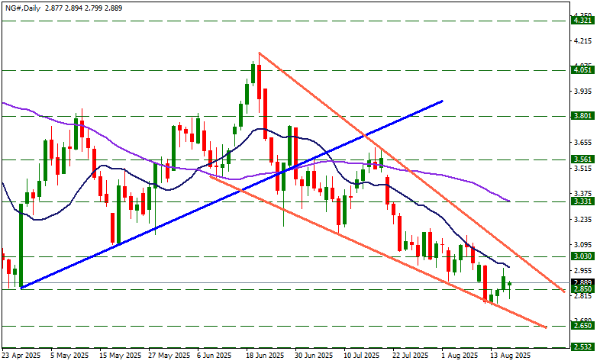Image resolution: width=600 pixels, height=364 pixels.
Task: Select the 4.051 price level label
Action: 582,69
